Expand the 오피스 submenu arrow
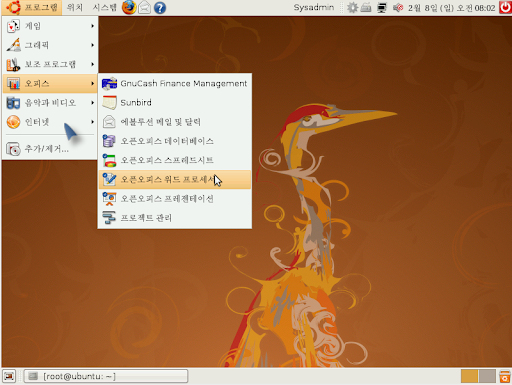This screenshot has height=385, width=512. pyautogui.click(x=92, y=83)
